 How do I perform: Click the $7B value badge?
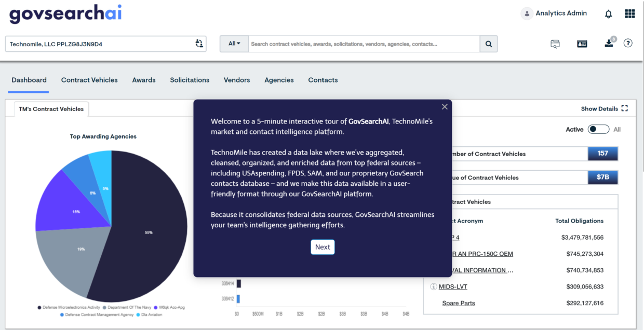coord(602,177)
